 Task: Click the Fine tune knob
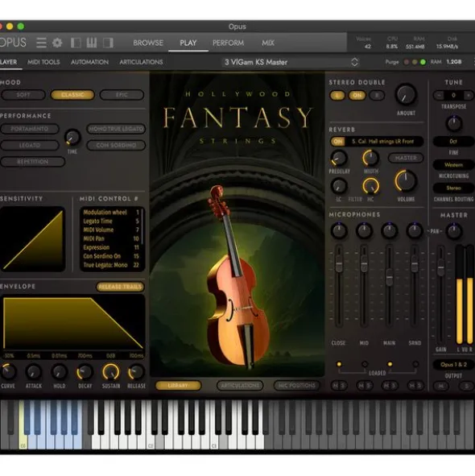[x=454, y=123]
